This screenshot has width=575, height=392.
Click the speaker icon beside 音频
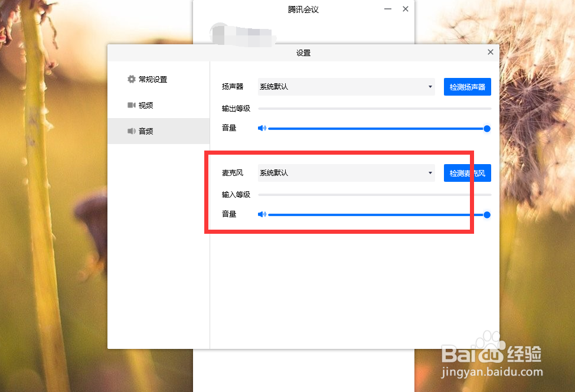[x=131, y=131]
